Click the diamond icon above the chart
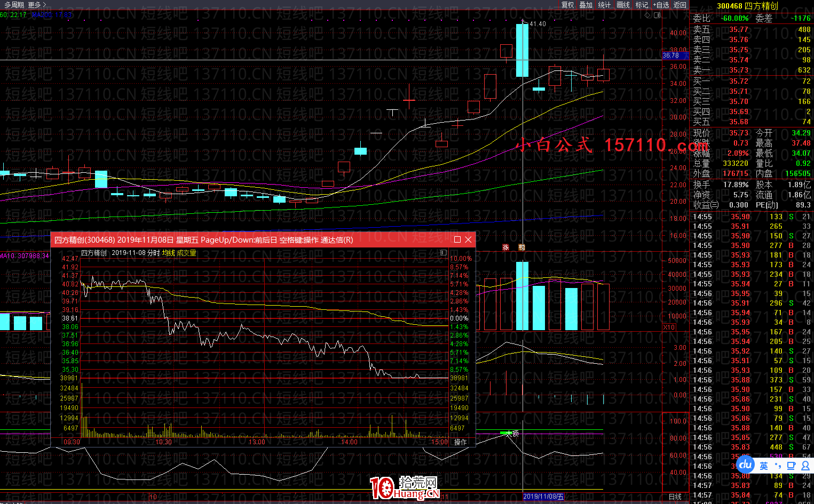Screen dimensions: 814x504 click(x=648, y=15)
